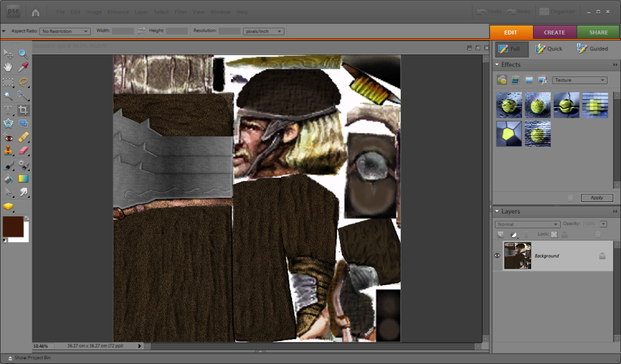Click the delete layer trash icon
The width and height of the screenshot is (621, 364).
(x=598, y=234)
